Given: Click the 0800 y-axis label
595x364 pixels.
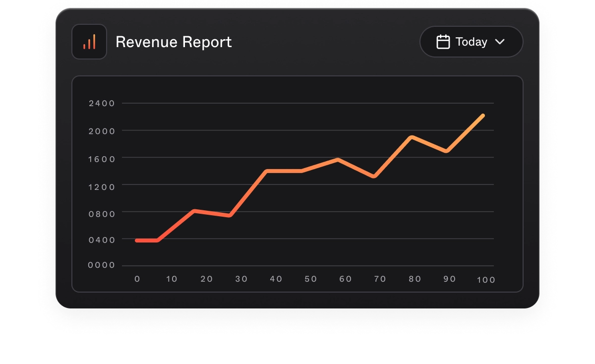Looking at the screenshot, I should [102, 214].
